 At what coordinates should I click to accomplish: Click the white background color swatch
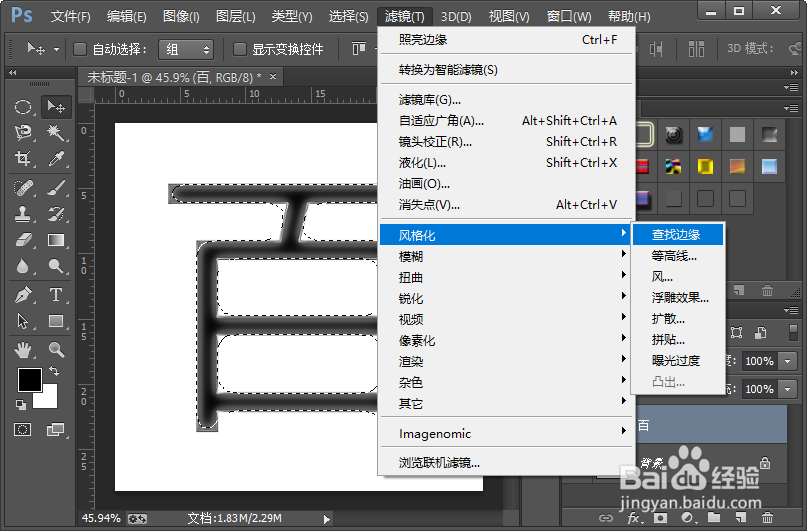click(x=49, y=399)
